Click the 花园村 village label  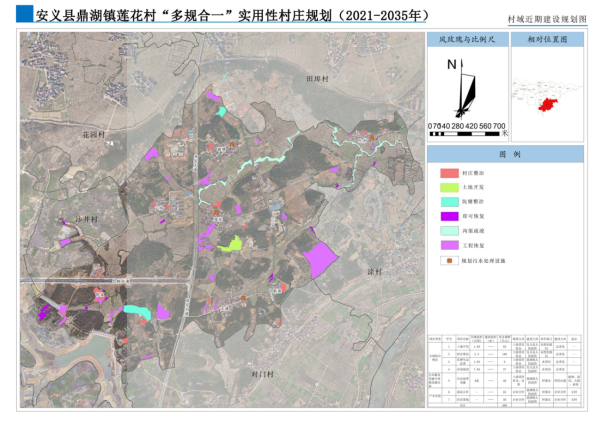[93, 133]
